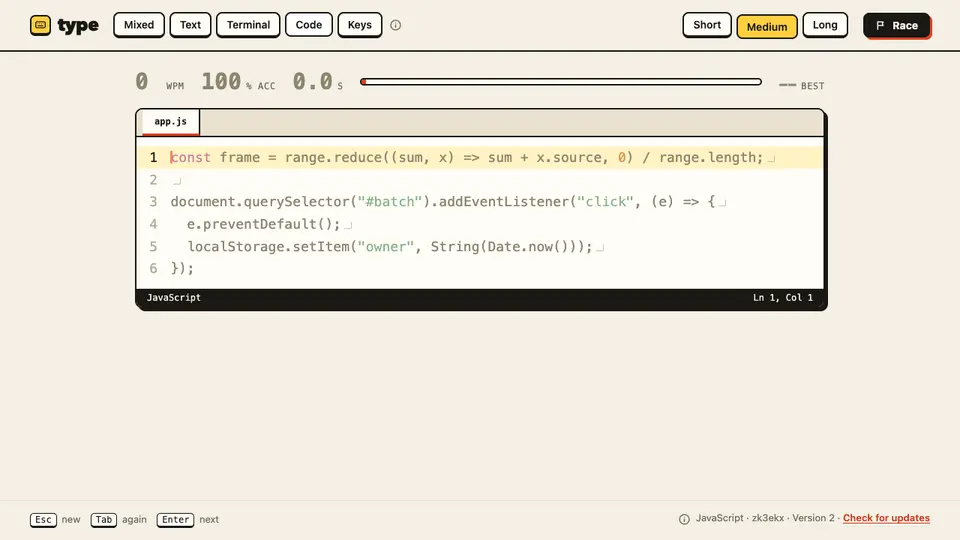Click the yellow keyboard logo icon
The width and height of the screenshot is (960, 540).
coord(40,25)
